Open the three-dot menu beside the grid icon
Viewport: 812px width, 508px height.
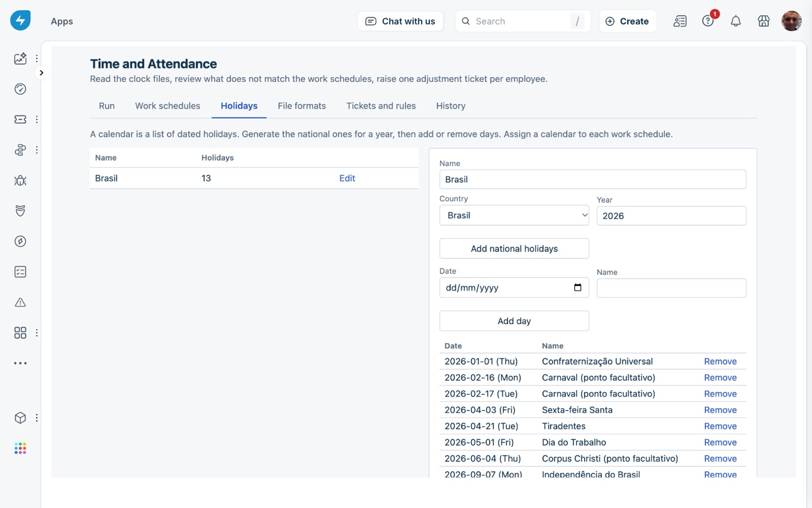[37, 333]
